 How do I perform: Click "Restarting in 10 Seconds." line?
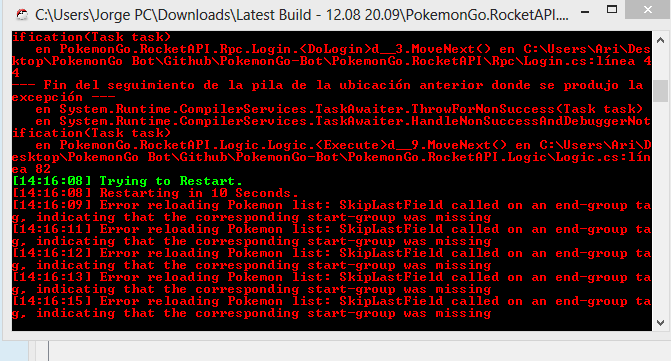click(155, 193)
